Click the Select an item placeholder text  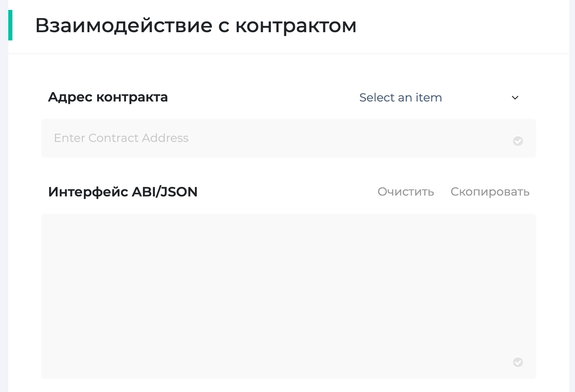pyautogui.click(x=401, y=97)
